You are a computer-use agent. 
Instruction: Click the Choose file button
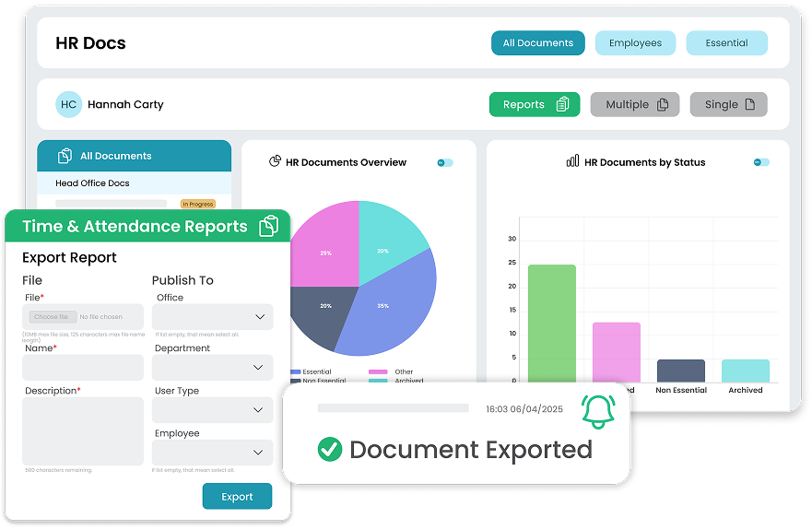(x=52, y=316)
